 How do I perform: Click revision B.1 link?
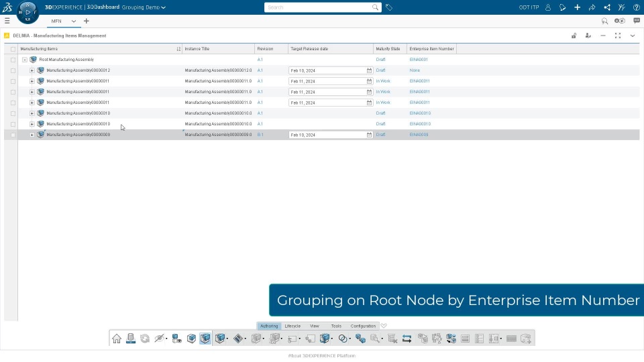click(x=260, y=135)
